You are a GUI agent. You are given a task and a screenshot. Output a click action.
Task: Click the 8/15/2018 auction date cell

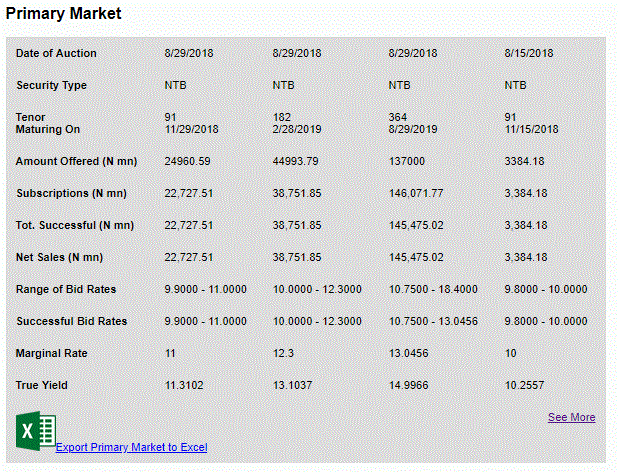pos(529,53)
